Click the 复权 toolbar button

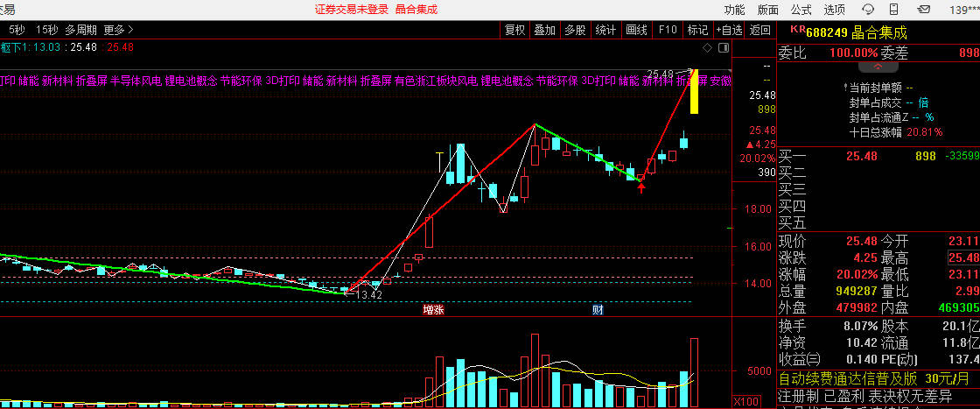(x=514, y=29)
